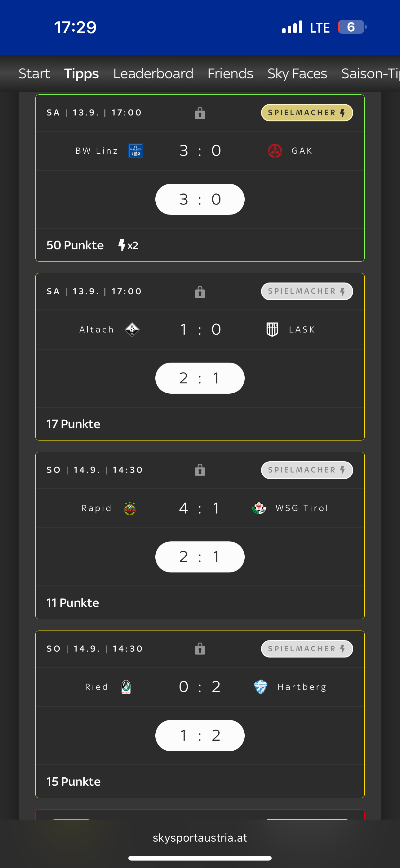This screenshot has width=400, height=868.
Task: Toggle active Spielmacher on BW Linz match
Action: [307, 113]
